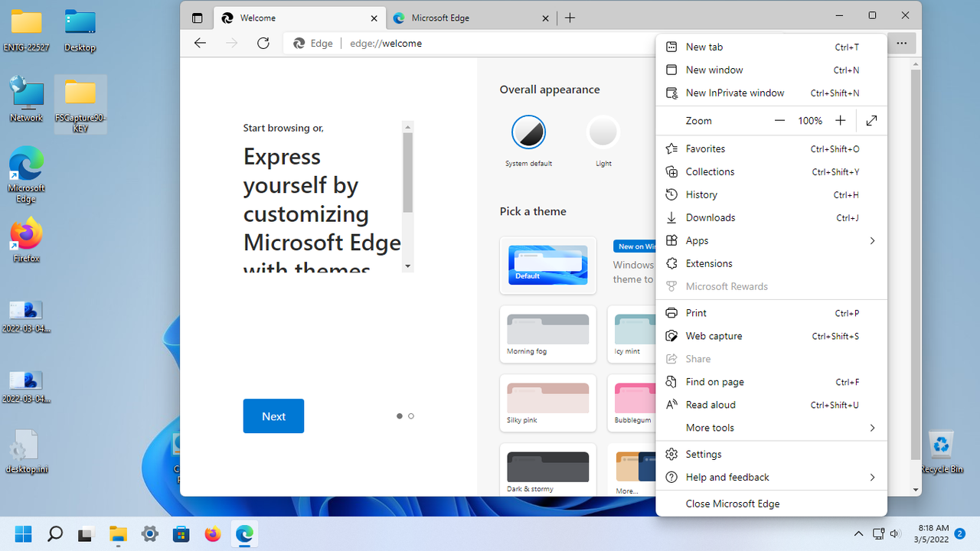Screen dimensions: 980x551
Task: Go back using the Back arrow
Action: pos(201,44)
